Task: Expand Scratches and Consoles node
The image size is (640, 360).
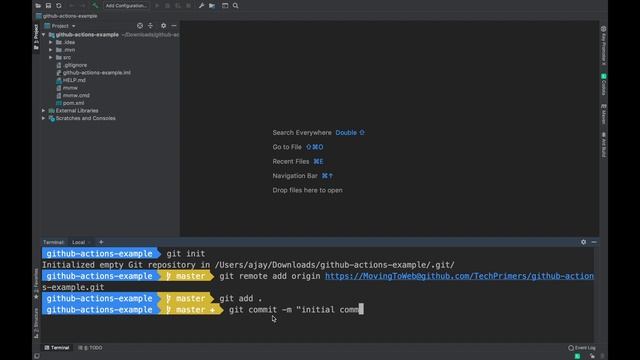Action: [x=44, y=118]
